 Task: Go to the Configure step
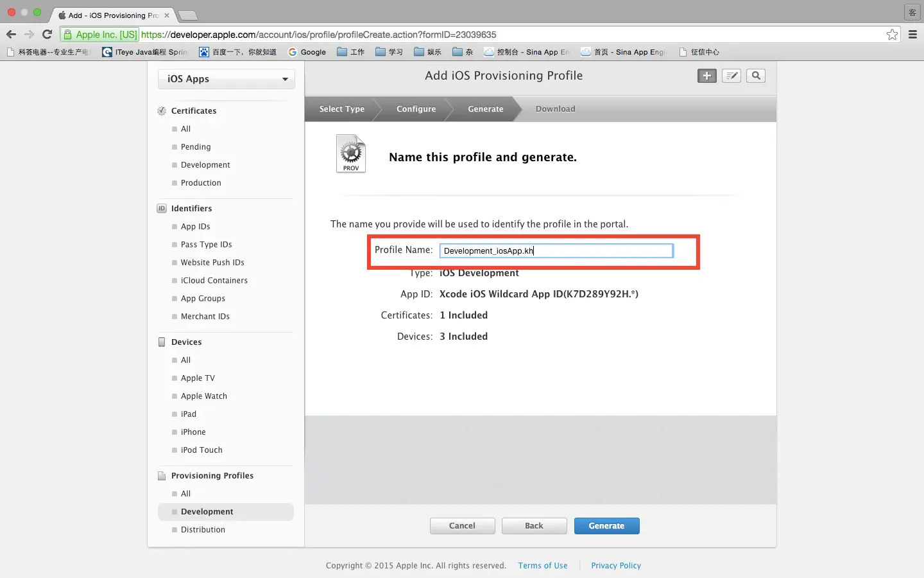pyautogui.click(x=416, y=109)
